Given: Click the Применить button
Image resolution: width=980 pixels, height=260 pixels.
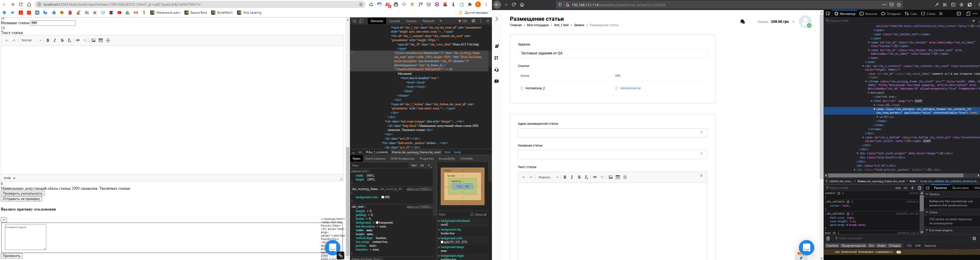Looking at the screenshot, I should (11, 256).
